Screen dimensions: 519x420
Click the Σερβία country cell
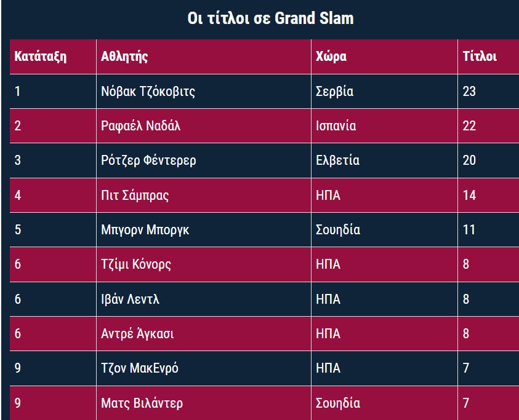pos(334,92)
